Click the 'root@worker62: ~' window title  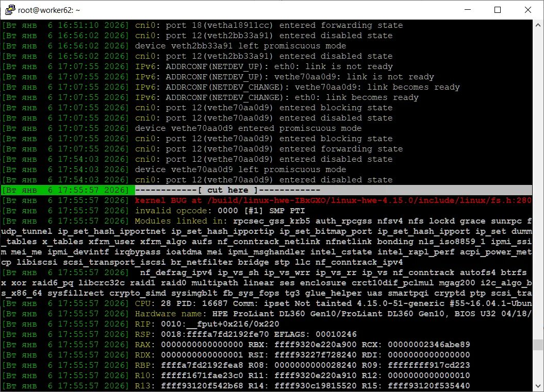click(x=49, y=10)
